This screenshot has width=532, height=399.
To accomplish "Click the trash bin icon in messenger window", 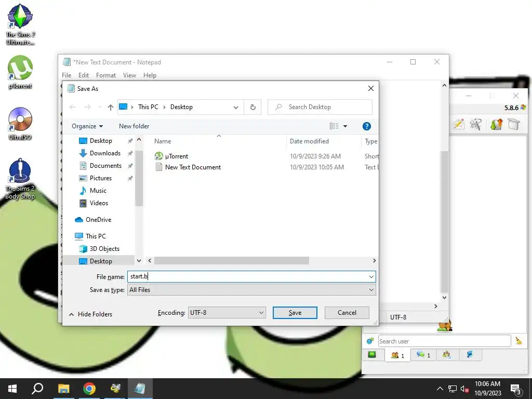I will [514, 124].
